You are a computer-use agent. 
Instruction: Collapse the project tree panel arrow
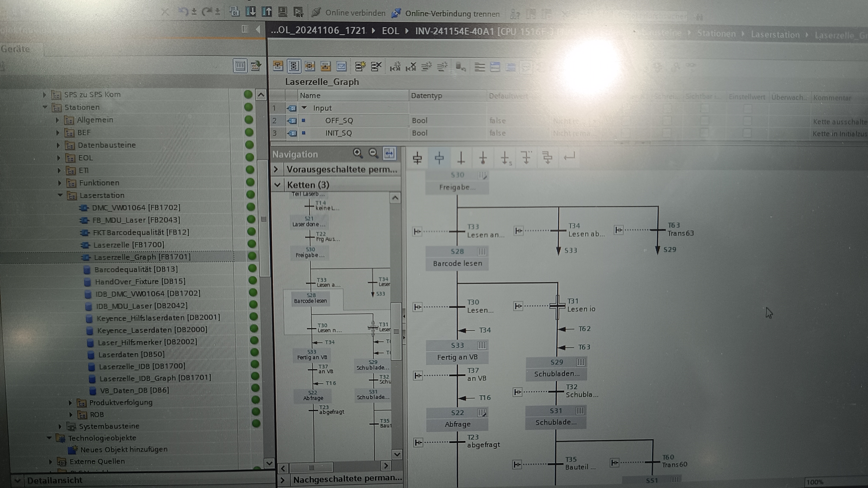pyautogui.click(x=258, y=29)
